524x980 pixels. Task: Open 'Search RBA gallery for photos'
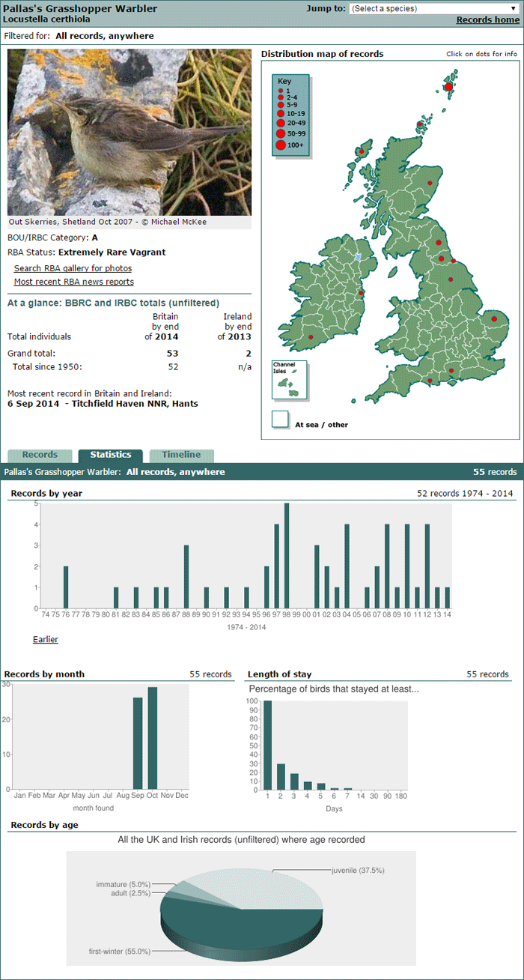click(73, 268)
